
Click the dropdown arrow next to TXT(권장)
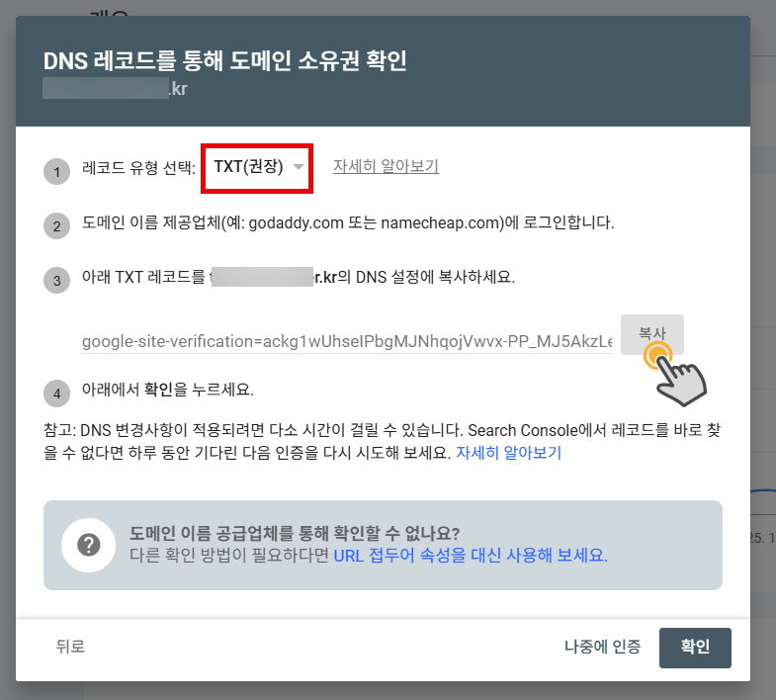(x=298, y=167)
